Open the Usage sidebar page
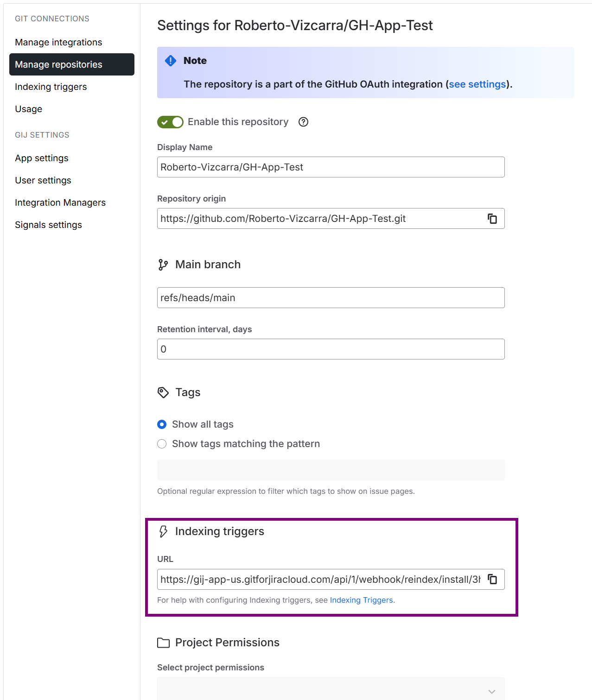The height and width of the screenshot is (700, 592). pyautogui.click(x=29, y=109)
